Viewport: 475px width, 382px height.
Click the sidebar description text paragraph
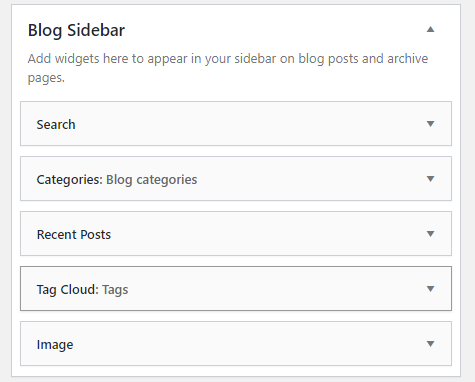[228, 68]
